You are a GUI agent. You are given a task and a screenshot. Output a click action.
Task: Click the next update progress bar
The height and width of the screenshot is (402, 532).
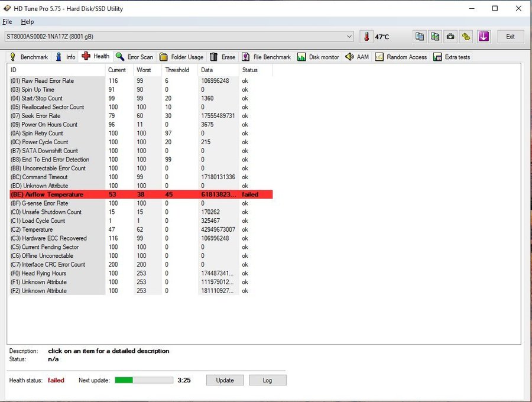[144, 380]
